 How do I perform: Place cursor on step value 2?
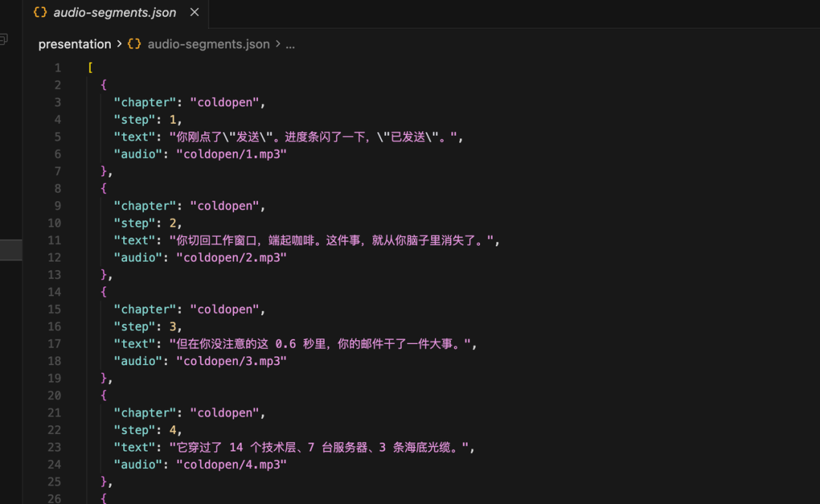172,223
